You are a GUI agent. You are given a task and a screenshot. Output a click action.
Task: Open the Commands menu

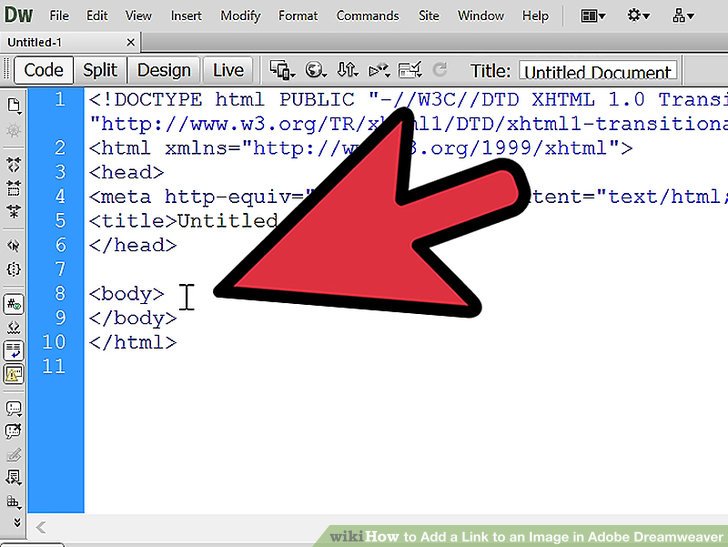point(367,16)
